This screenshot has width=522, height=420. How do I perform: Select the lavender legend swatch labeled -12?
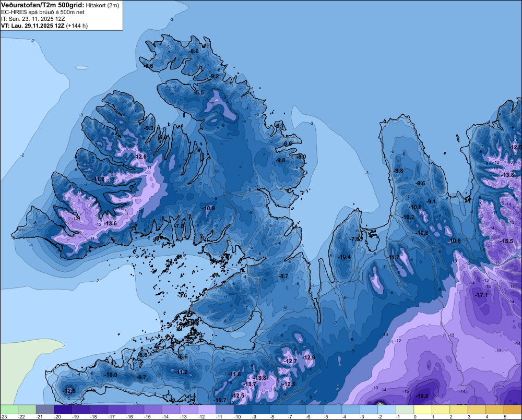[x=207, y=410]
